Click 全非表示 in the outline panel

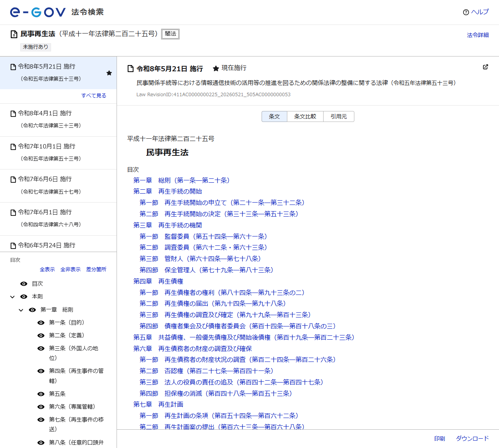(x=71, y=270)
